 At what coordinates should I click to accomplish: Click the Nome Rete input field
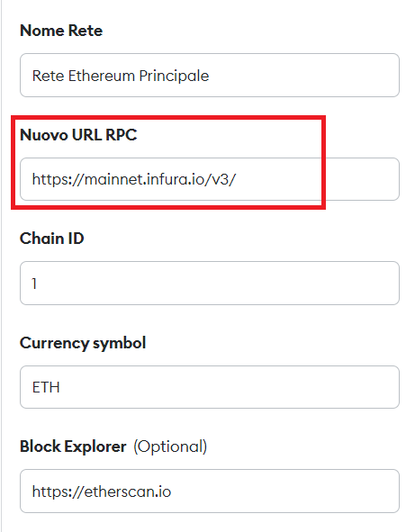coord(209,75)
